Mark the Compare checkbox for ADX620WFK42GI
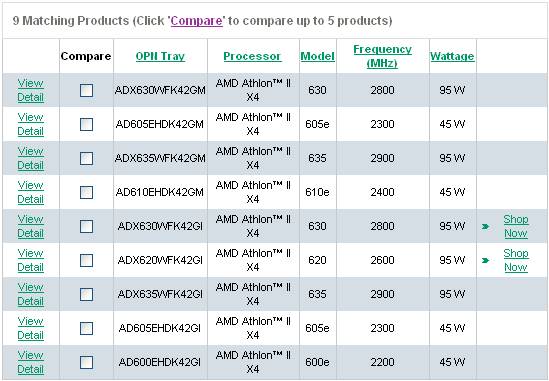 (x=86, y=260)
